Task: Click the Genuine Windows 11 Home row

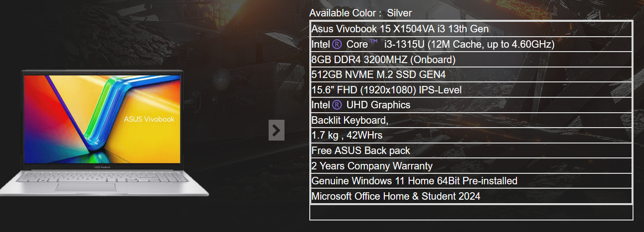Action: click(x=471, y=181)
